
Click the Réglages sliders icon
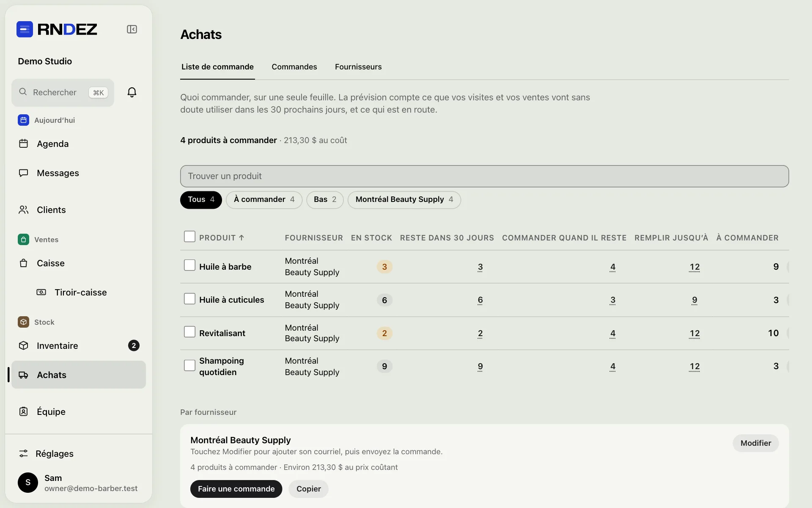(24, 453)
